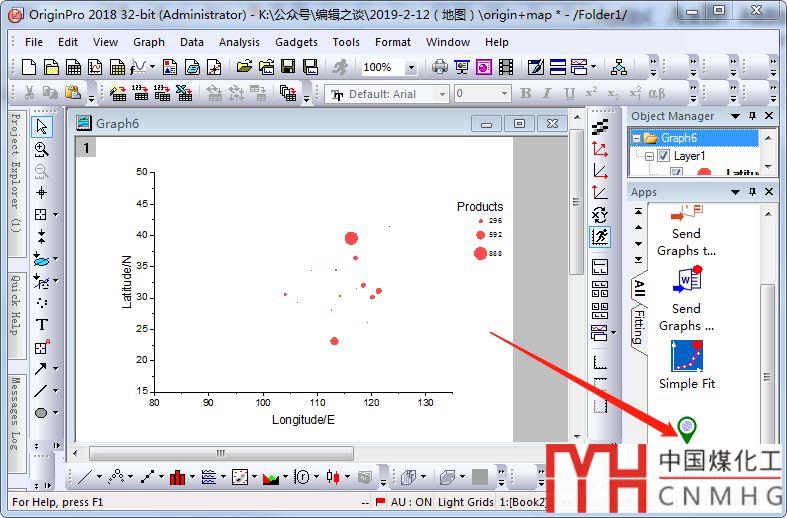The image size is (787, 518).
Task: Toggle the Layer1 visibility checkbox
Action: pos(663,156)
